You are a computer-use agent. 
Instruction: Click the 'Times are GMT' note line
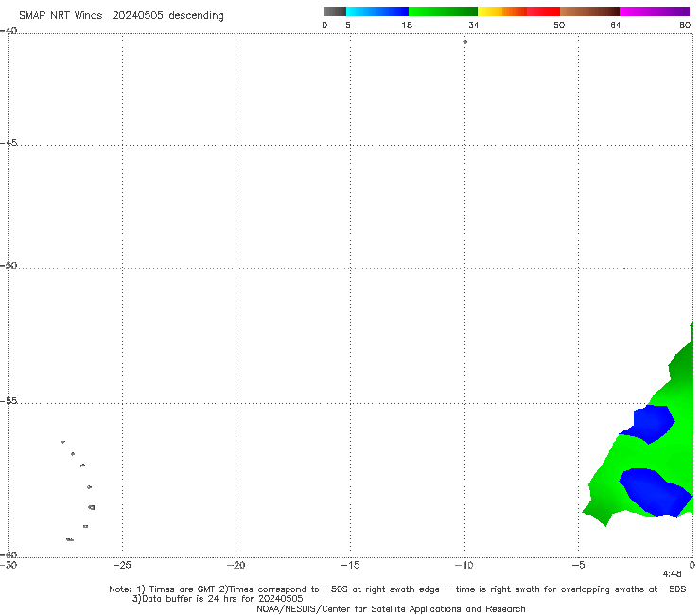(x=397, y=589)
